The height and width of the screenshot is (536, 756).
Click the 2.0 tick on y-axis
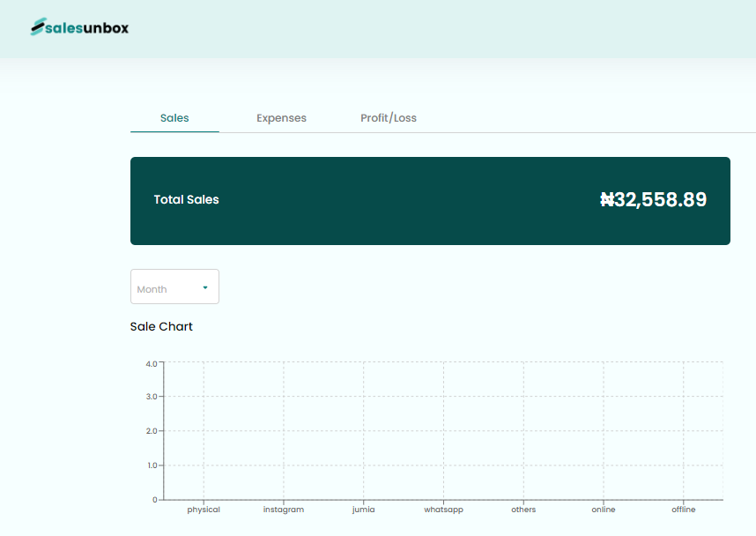coord(152,431)
